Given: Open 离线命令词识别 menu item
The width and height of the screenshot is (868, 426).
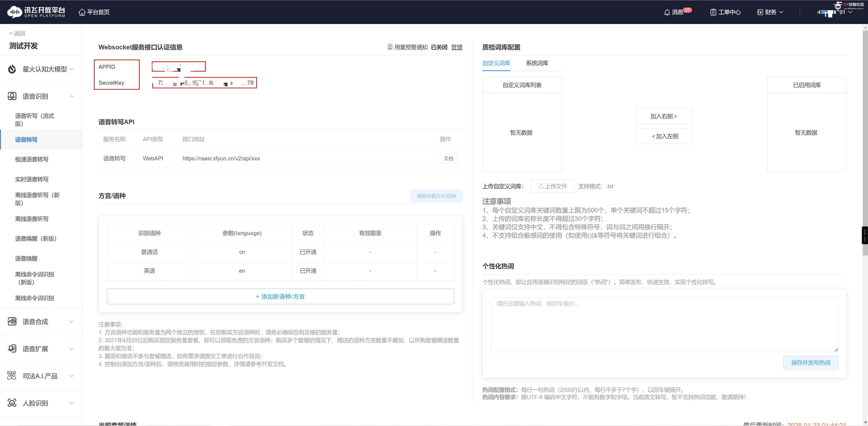Looking at the screenshot, I should point(35,298).
